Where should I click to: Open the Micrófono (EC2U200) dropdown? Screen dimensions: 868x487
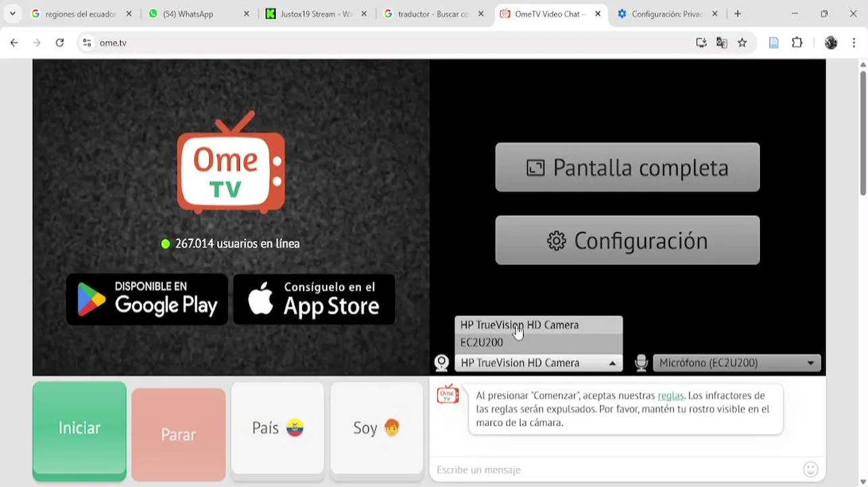click(737, 363)
